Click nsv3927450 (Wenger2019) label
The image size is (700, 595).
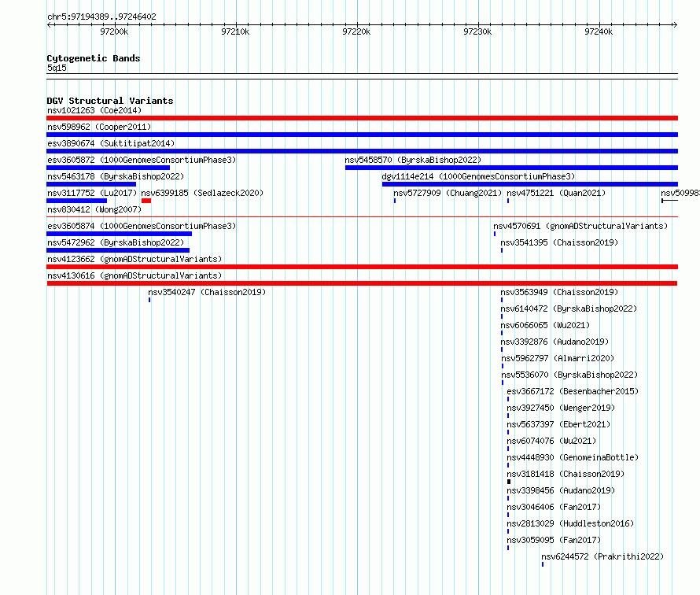click(561, 408)
